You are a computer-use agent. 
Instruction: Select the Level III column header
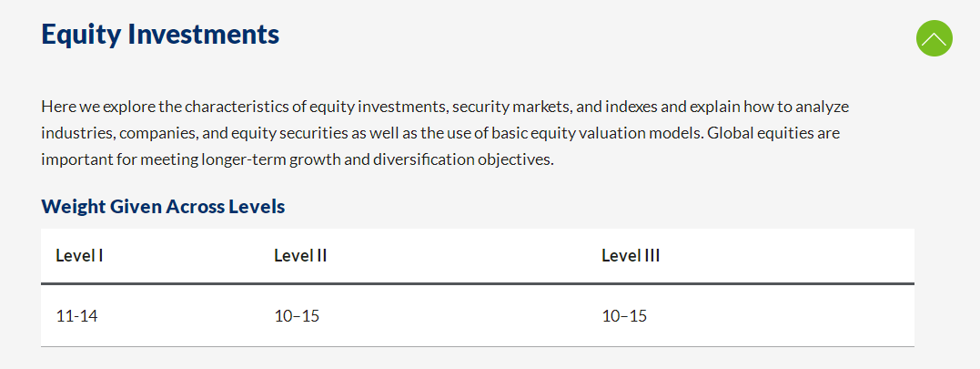pyautogui.click(x=631, y=255)
